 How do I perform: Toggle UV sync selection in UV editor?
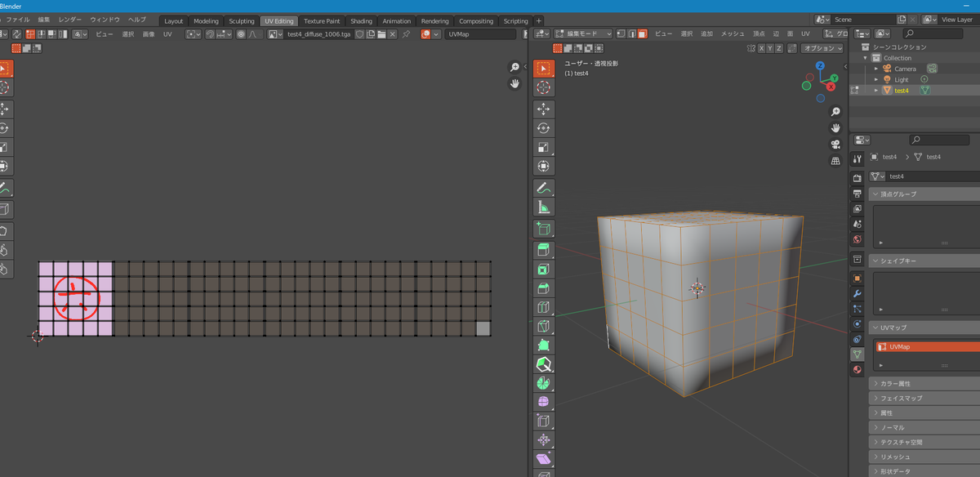tap(17, 33)
